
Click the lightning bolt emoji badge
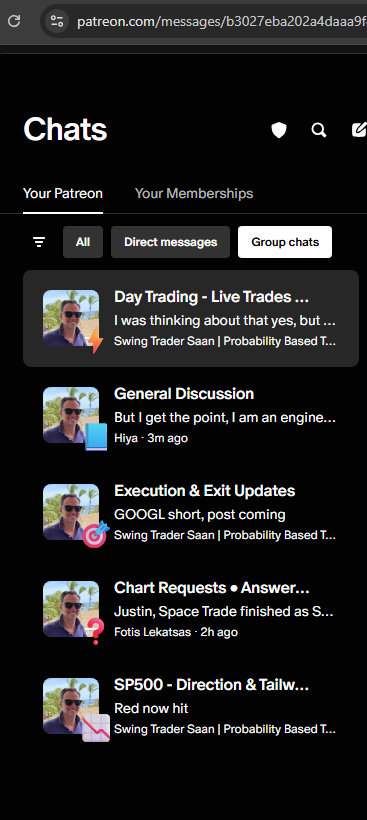pyautogui.click(x=96, y=340)
